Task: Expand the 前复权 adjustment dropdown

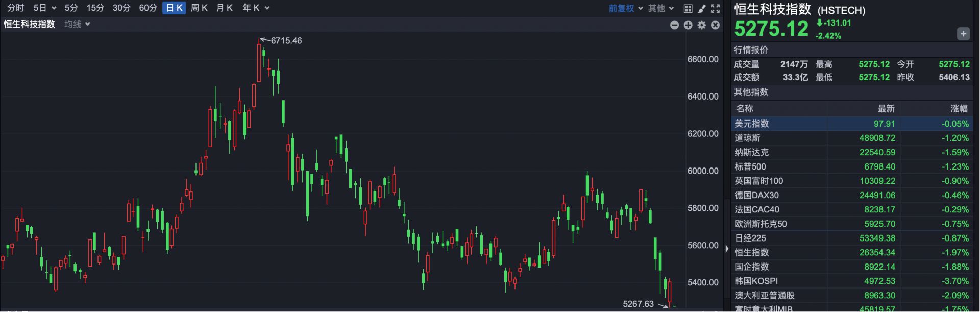Action: (x=626, y=8)
